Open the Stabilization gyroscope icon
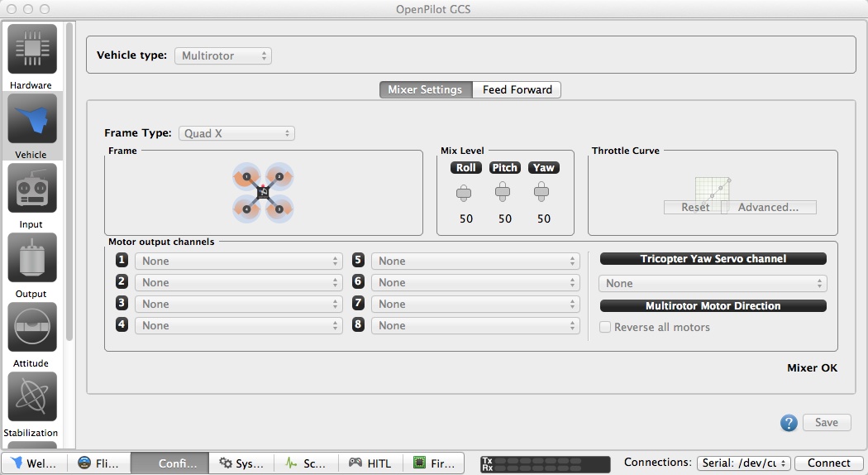The height and width of the screenshot is (475, 868). pyautogui.click(x=32, y=397)
